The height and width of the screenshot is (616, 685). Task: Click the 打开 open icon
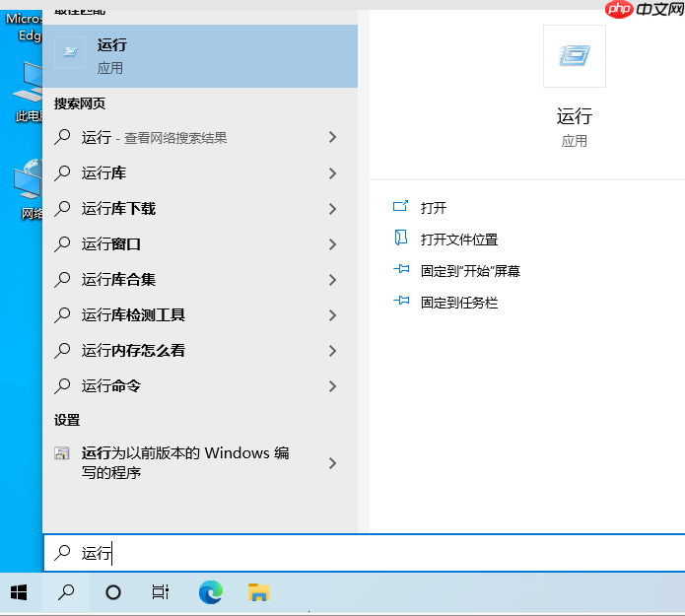click(400, 206)
